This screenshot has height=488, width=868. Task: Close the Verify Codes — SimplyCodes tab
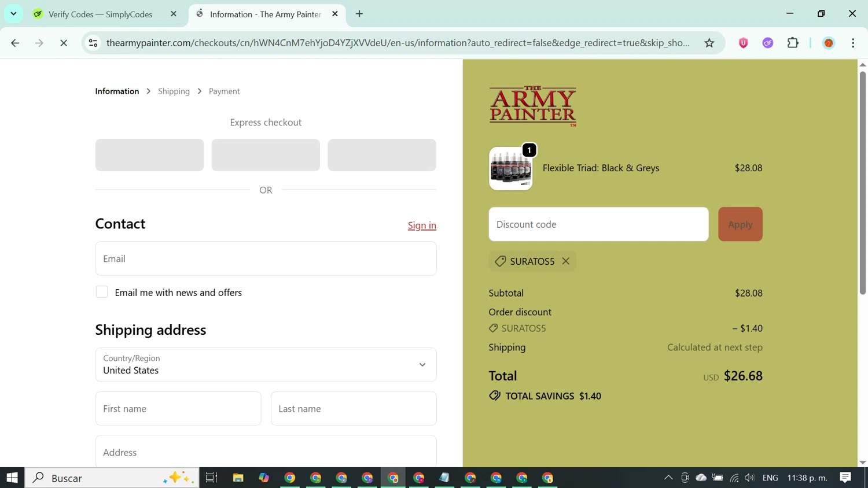tap(174, 14)
